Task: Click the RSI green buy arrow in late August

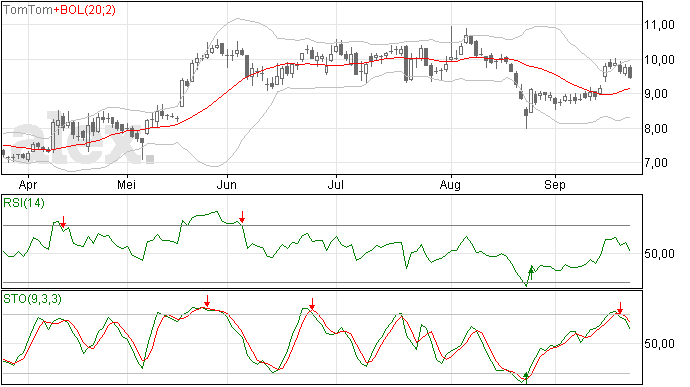Action: 531,273
